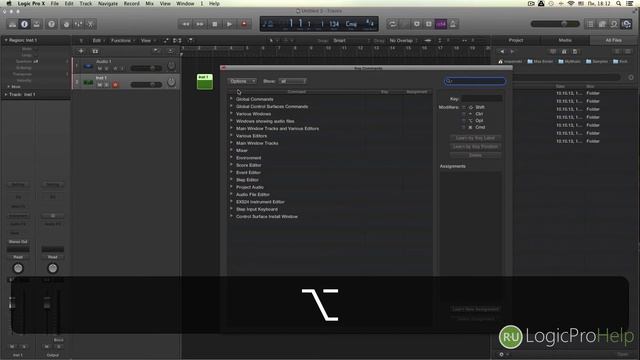Expand the Score Editor group
Viewport: 640px width, 360px height.
click(x=231, y=165)
